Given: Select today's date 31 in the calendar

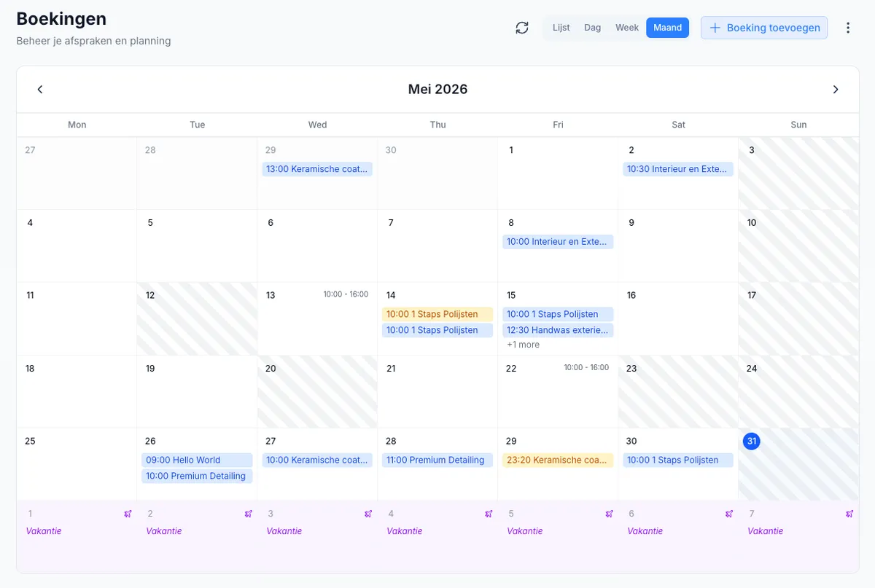Looking at the screenshot, I should point(752,442).
